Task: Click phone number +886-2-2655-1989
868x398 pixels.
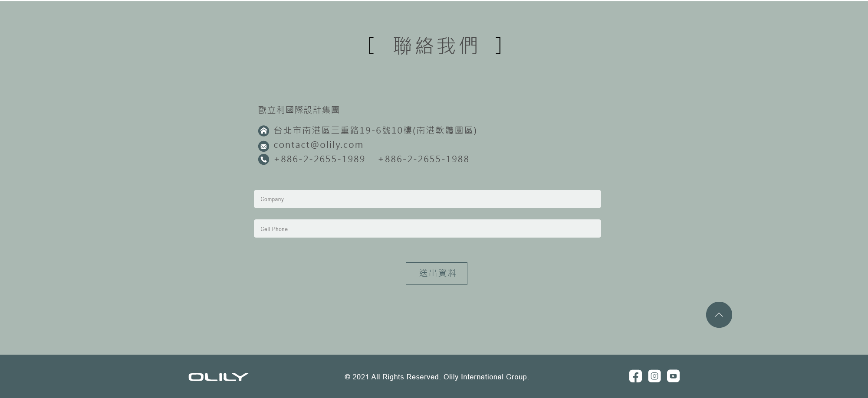Action: tap(319, 159)
